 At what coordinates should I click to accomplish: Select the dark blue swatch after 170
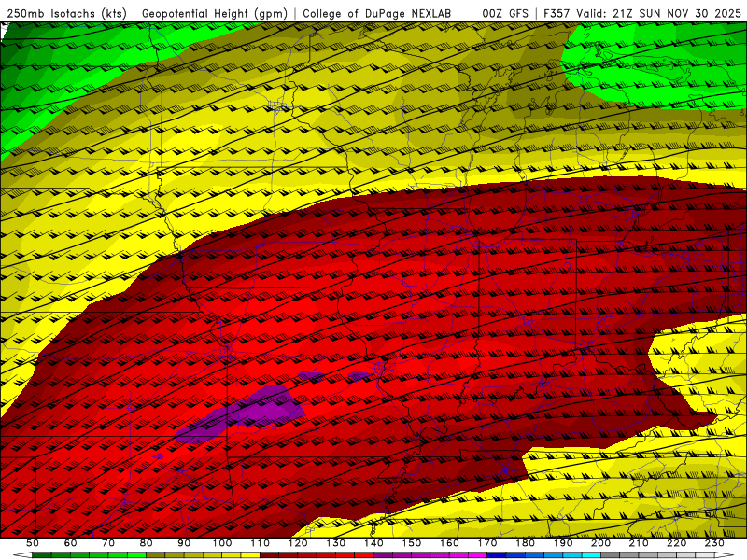(x=497, y=554)
